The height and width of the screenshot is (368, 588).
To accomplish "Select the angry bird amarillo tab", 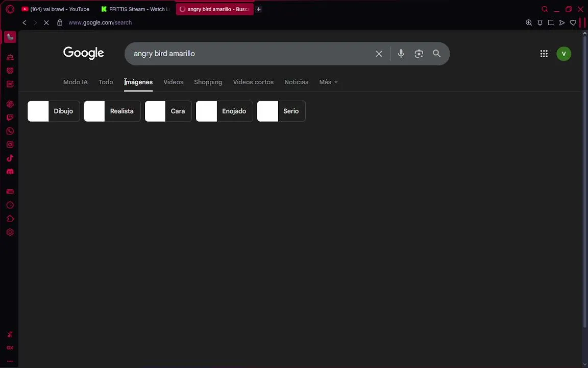I will click(x=214, y=9).
